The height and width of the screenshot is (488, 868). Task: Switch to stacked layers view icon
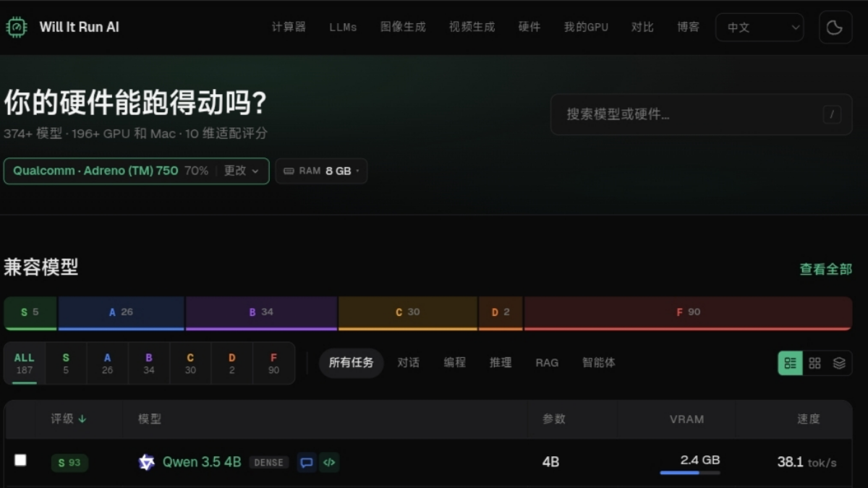click(x=839, y=363)
